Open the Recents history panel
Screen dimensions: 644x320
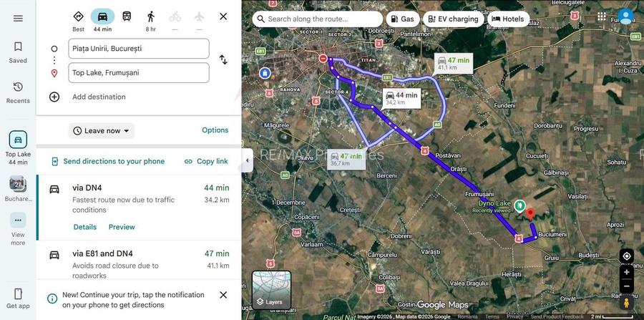(18, 92)
